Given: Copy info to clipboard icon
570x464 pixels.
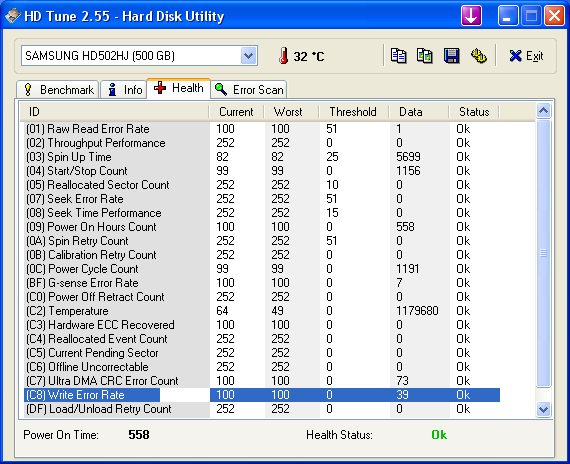Looking at the screenshot, I should click(x=398, y=56).
